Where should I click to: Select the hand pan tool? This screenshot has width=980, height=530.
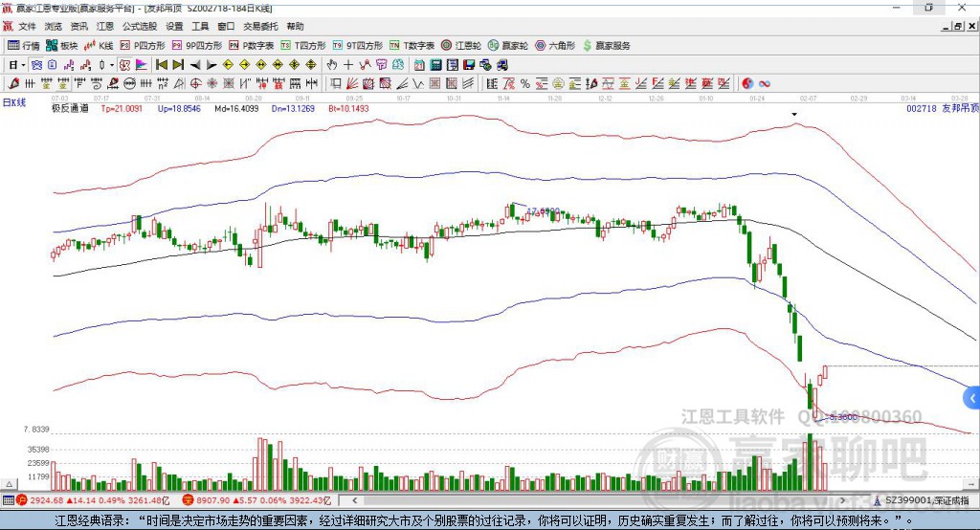(x=331, y=65)
